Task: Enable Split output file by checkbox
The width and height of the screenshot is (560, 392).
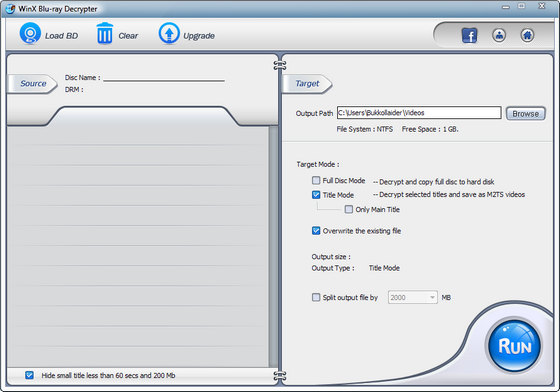Action: pos(316,297)
